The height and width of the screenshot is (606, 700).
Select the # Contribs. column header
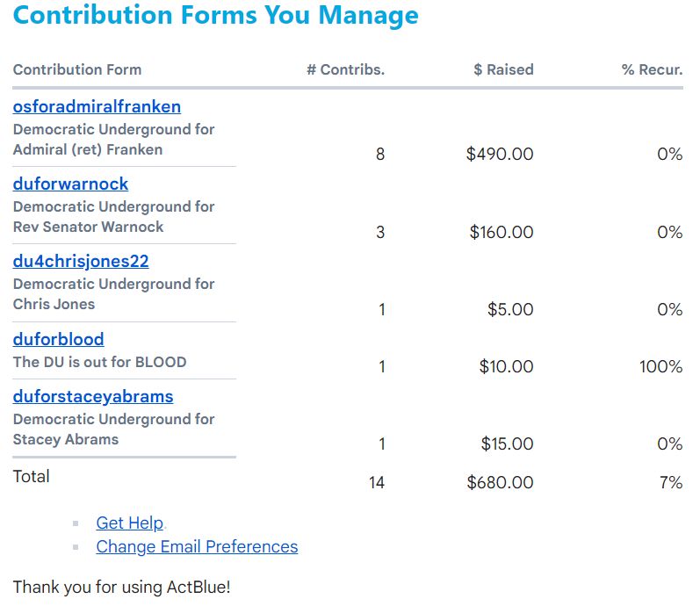click(345, 70)
